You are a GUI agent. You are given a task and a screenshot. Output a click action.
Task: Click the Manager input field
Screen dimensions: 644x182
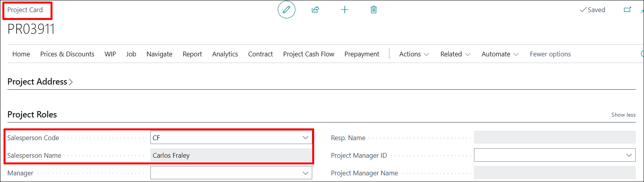click(x=231, y=173)
